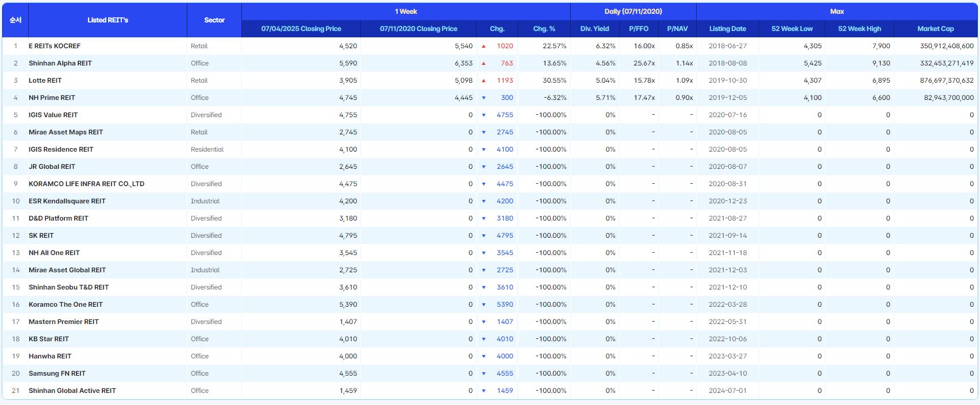Select the Lotte REIT name
This screenshot has width=980, height=405.
point(45,80)
